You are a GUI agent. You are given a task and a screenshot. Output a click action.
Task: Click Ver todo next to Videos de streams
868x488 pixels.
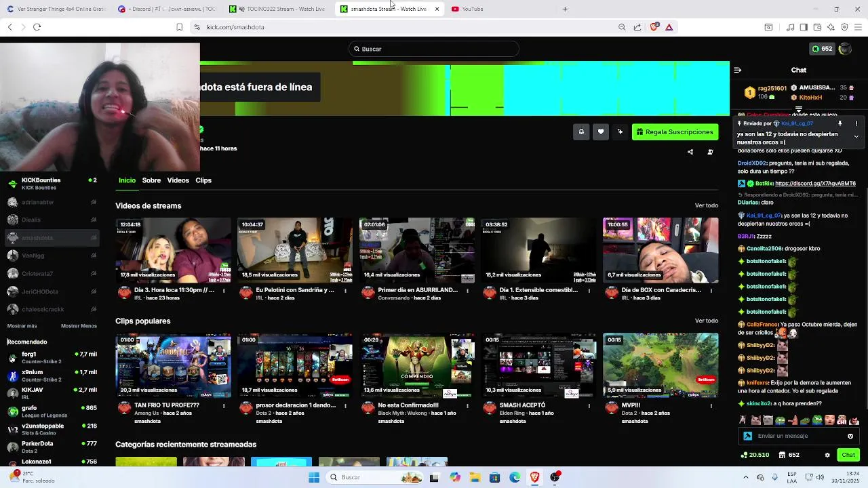tap(706, 205)
